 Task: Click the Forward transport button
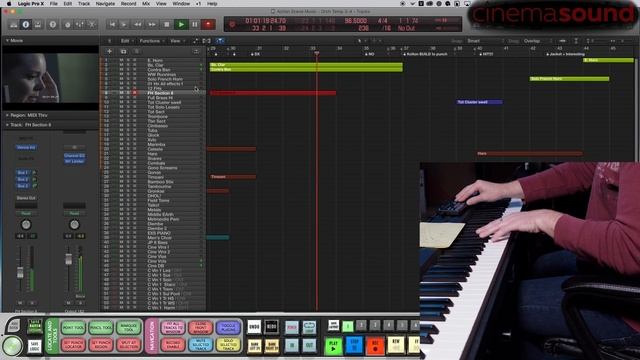click(x=152, y=24)
